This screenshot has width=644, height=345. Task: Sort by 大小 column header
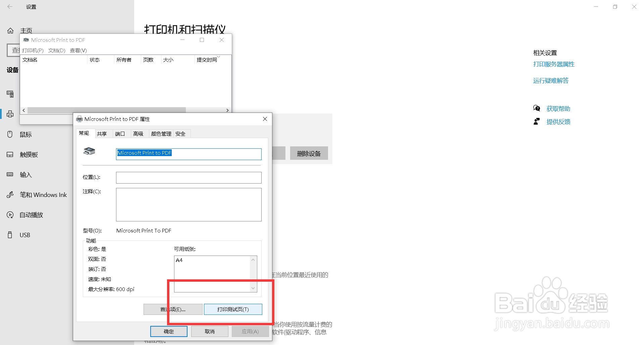pyautogui.click(x=178, y=60)
